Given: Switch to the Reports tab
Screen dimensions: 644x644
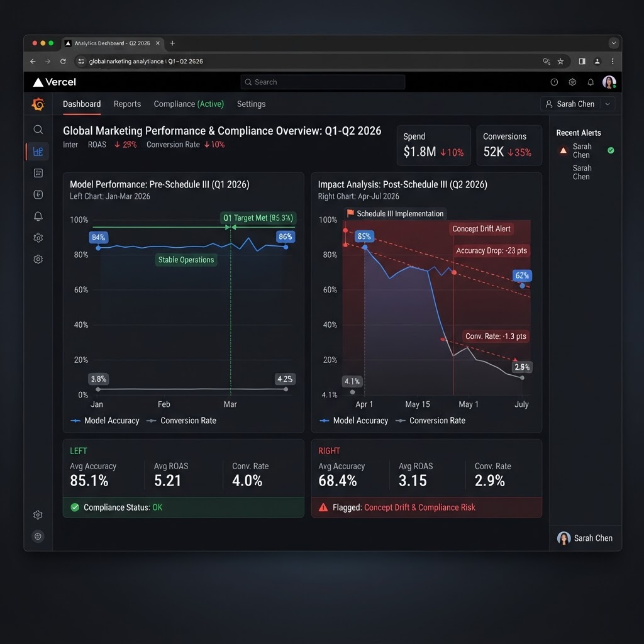Looking at the screenshot, I should point(127,104).
